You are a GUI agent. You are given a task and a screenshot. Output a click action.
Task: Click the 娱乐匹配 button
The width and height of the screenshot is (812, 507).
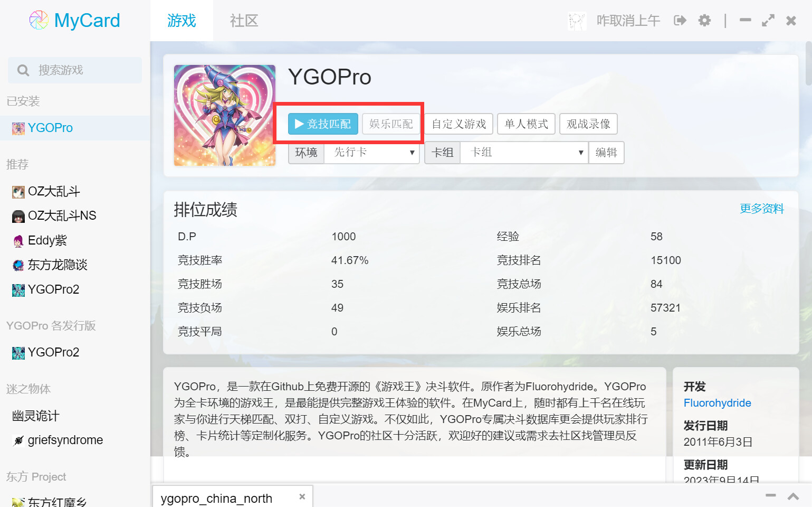391,124
